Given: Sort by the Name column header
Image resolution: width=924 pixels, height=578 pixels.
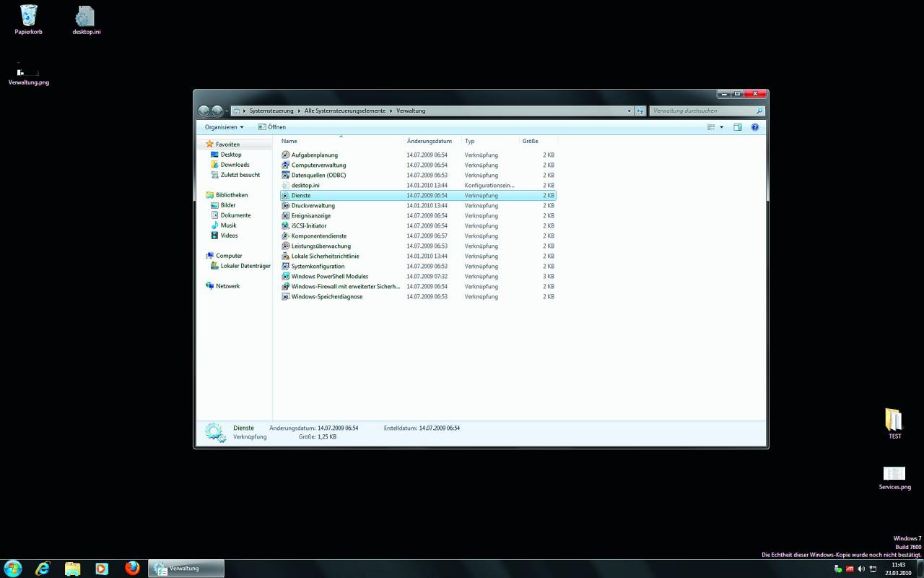Looking at the screenshot, I should click(341, 141).
